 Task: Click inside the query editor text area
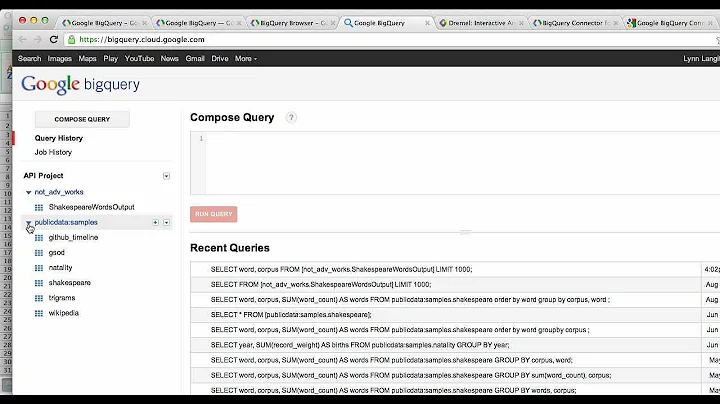coord(462,163)
